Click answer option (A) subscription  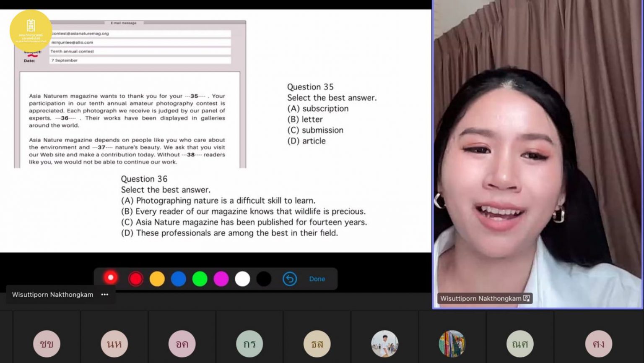tap(318, 108)
